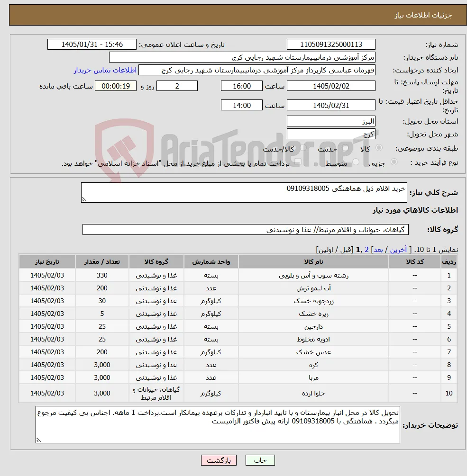The image size is (467, 476).
Task: Click the buyer notes textarea
Action: tap(218, 424)
